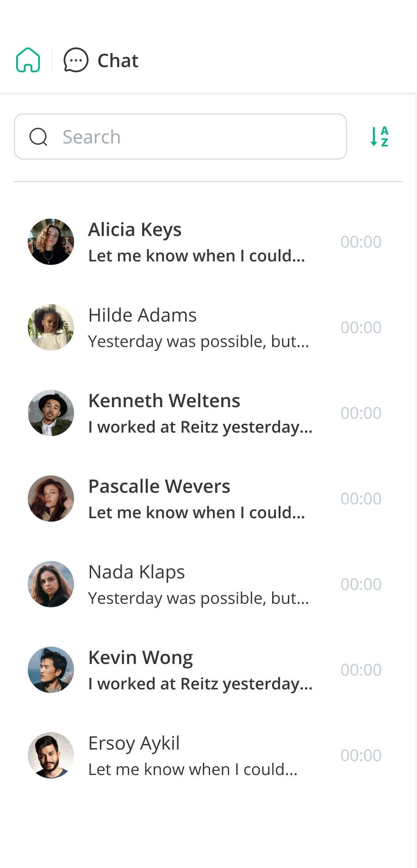Click the chat bubble icon in header
This screenshot has width=417, height=868.
[76, 60]
